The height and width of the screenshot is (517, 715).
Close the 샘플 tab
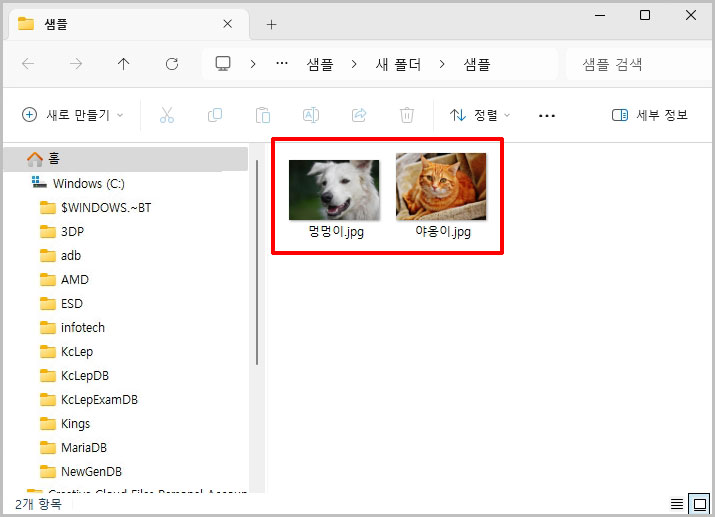(228, 24)
